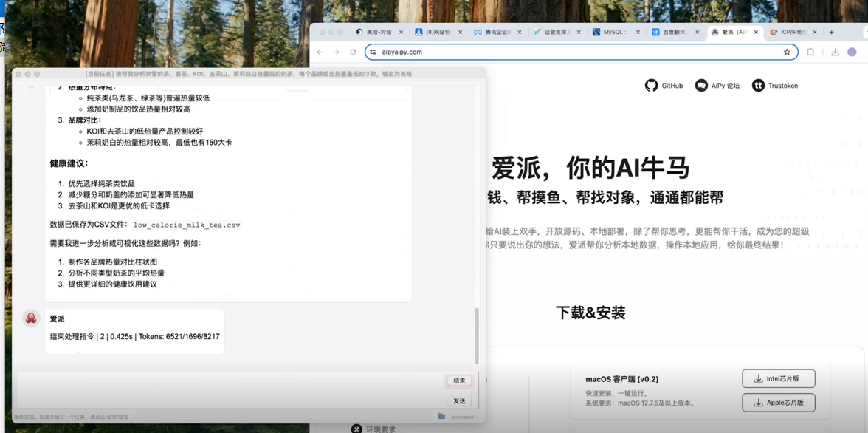Focus the chat message input box
Viewport: 868px width, 433px height.
pyautogui.click(x=232, y=390)
